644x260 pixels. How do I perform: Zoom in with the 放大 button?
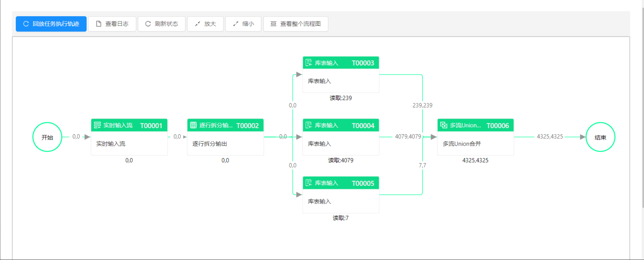pos(205,24)
